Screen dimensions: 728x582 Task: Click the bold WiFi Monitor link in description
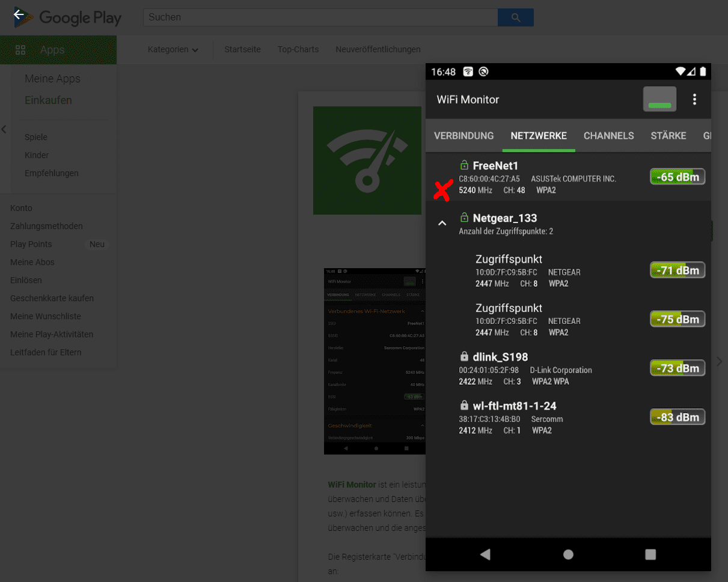pyautogui.click(x=352, y=484)
